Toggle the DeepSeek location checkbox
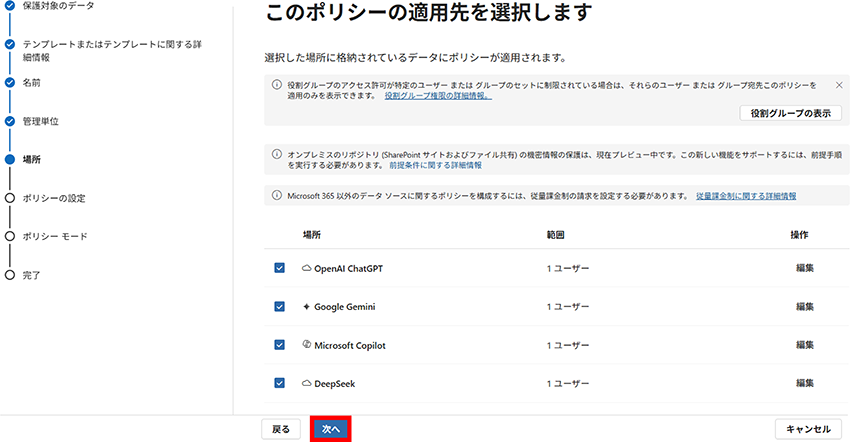Viewport: 850px width, 442px height. [x=279, y=383]
